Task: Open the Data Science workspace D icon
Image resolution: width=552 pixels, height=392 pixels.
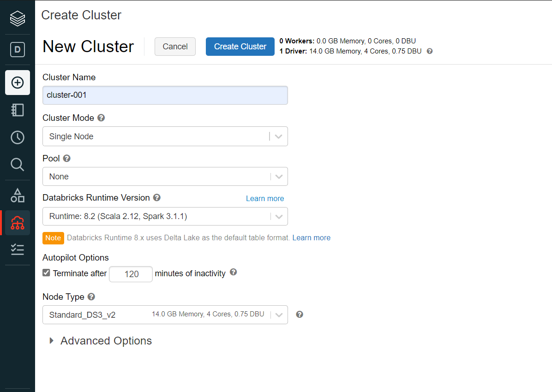Action: click(17, 50)
